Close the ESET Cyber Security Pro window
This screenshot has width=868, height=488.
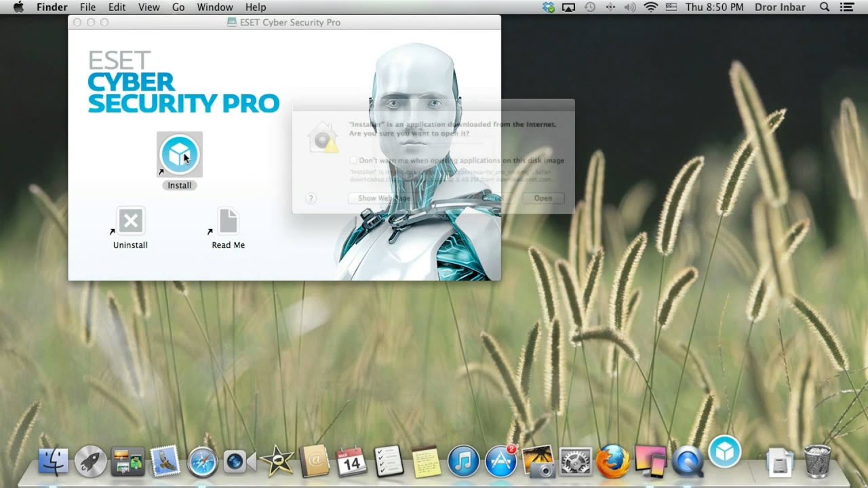(77, 22)
